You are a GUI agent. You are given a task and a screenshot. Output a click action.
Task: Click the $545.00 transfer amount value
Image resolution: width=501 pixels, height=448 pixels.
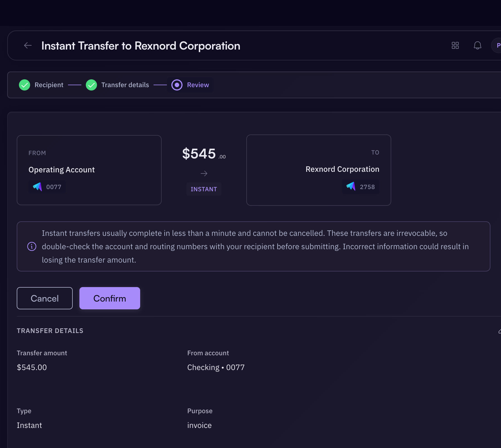(x=32, y=368)
